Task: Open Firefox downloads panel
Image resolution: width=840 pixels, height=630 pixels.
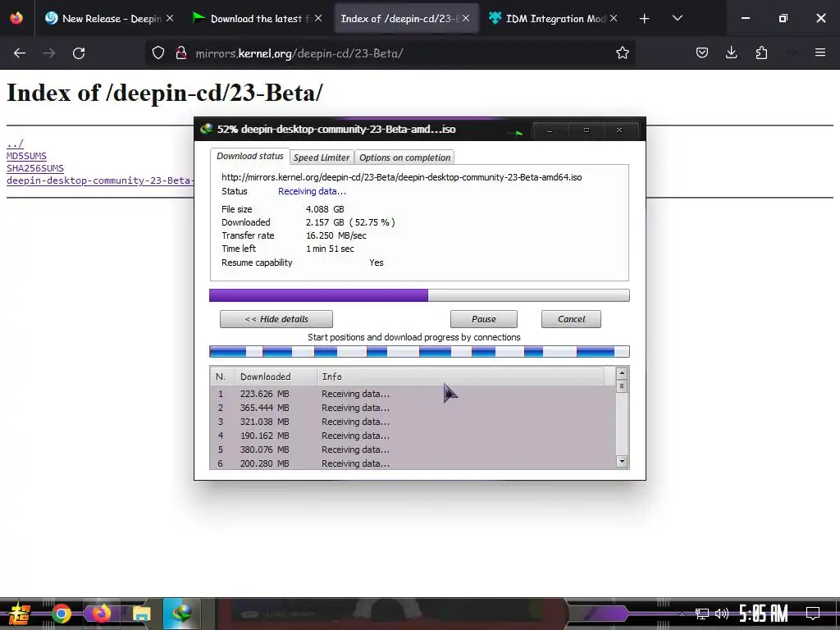Action: pos(731,53)
